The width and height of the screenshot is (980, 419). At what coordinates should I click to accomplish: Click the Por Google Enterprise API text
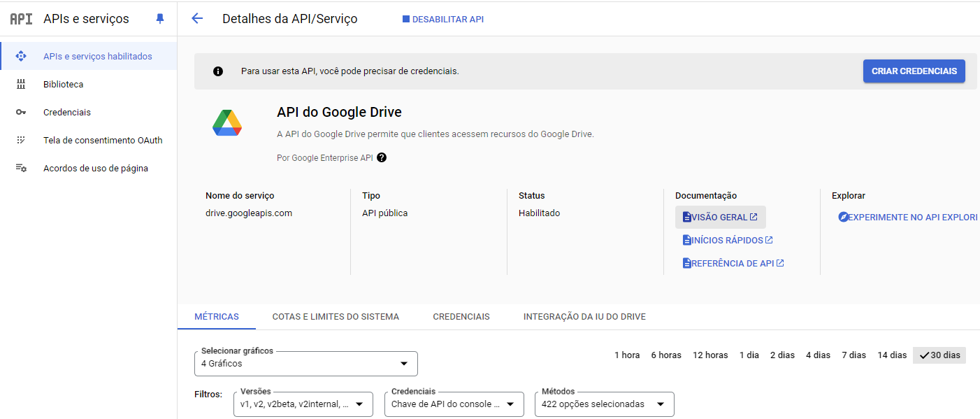tap(325, 157)
